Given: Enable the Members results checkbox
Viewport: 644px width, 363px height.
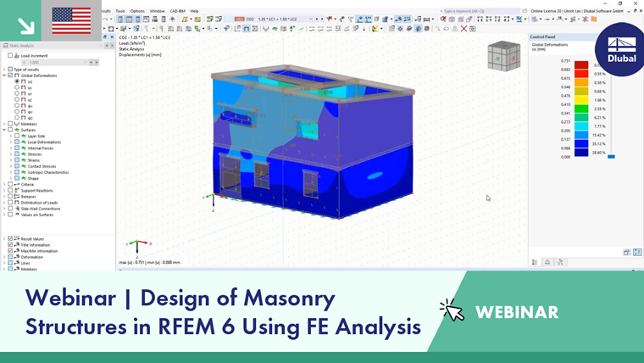Looking at the screenshot, I should click(10, 124).
